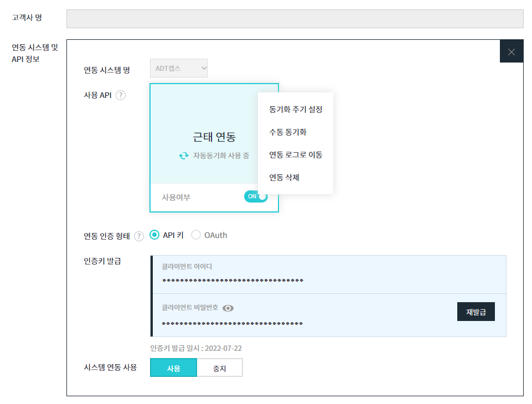Choose 수동 동기화 from the menu

(x=288, y=132)
